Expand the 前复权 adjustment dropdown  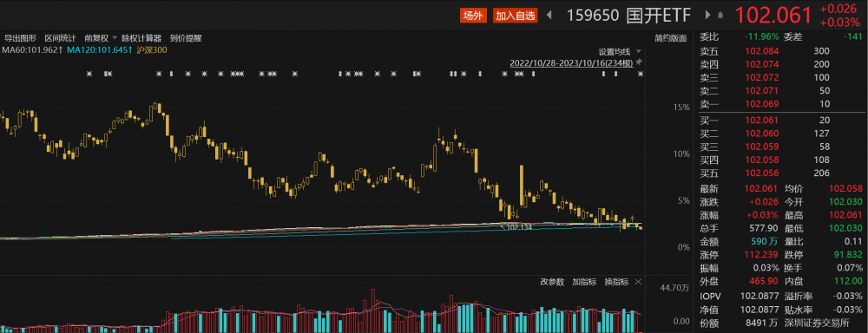tap(115, 38)
